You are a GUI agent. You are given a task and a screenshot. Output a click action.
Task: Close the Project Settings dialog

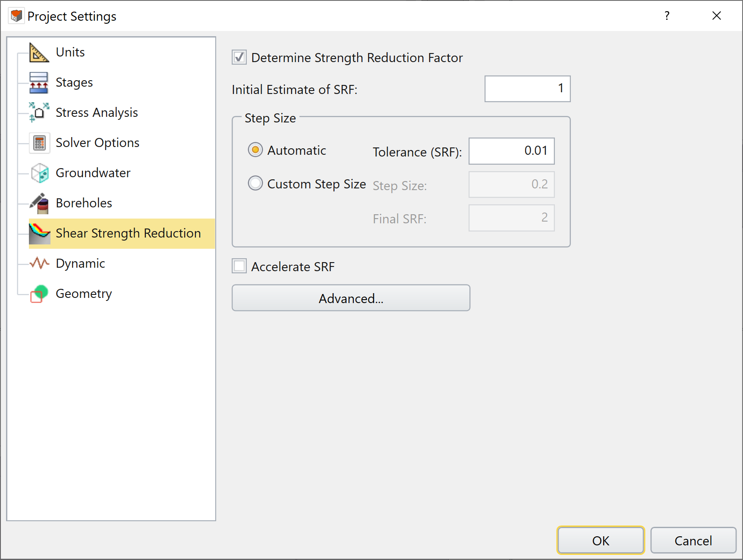pos(717,16)
